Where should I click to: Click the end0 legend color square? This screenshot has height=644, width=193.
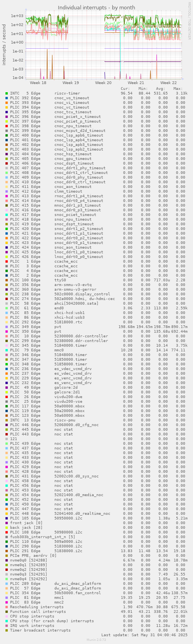[7, 308]
